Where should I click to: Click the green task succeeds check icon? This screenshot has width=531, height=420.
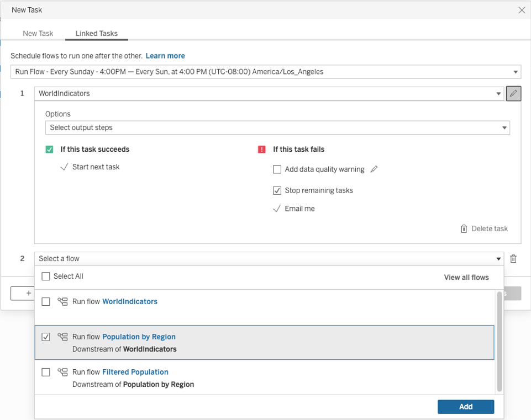pyautogui.click(x=49, y=149)
